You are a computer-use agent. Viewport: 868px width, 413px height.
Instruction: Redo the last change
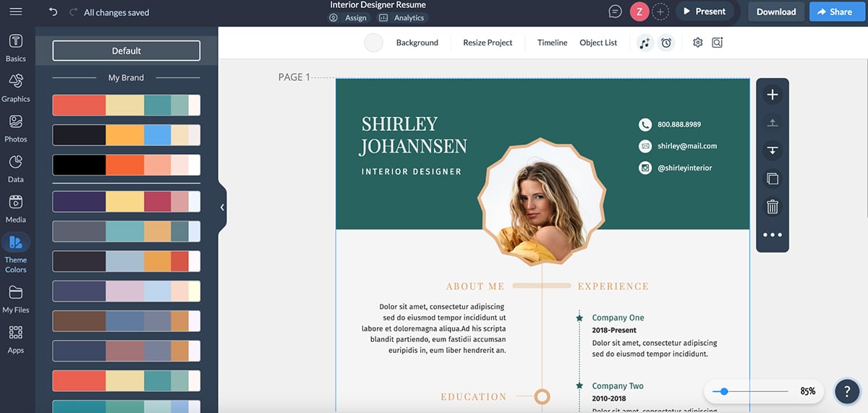[x=73, y=12]
